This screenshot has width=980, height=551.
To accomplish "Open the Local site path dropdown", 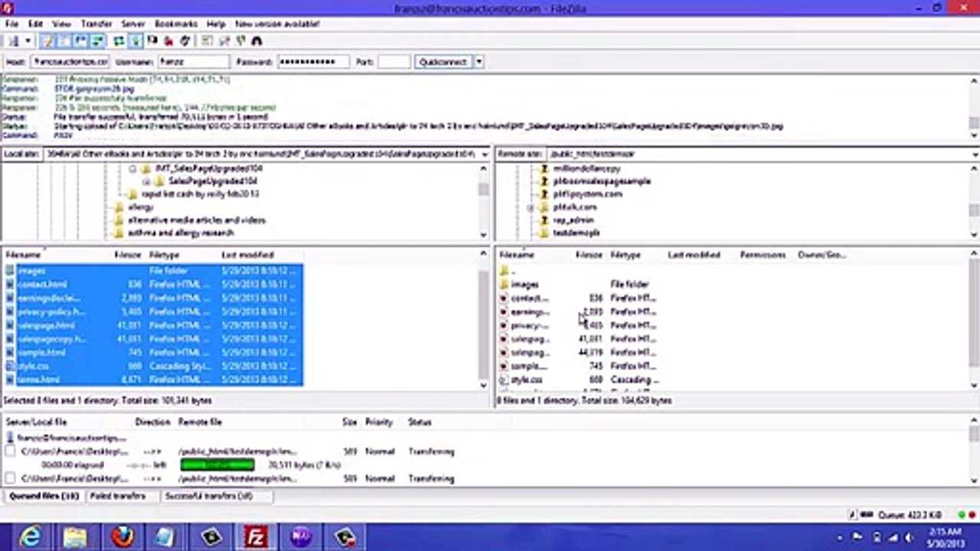I will click(x=484, y=154).
